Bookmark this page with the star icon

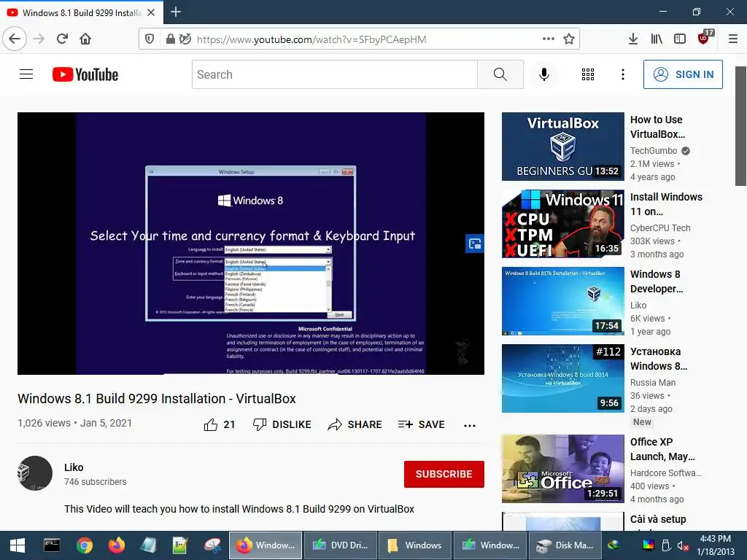[569, 39]
